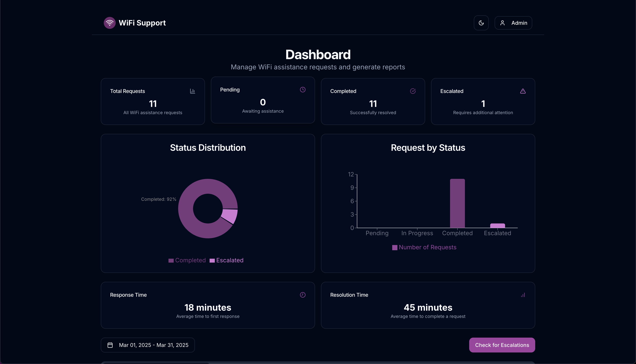Toggle the Escalated legend in Status Distribution
This screenshot has height=364, width=636.
(x=227, y=260)
